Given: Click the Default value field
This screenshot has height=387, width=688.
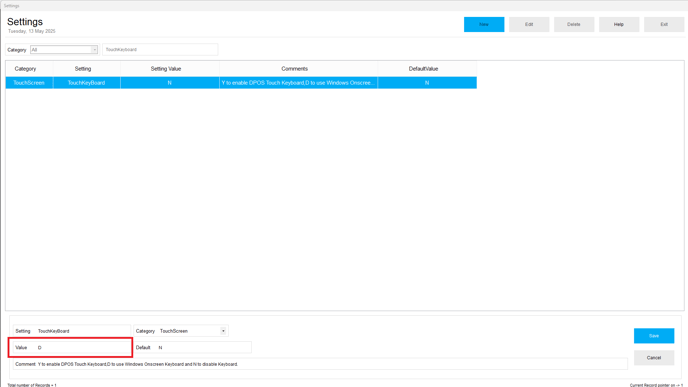Looking at the screenshot, I should coord(204,348).
